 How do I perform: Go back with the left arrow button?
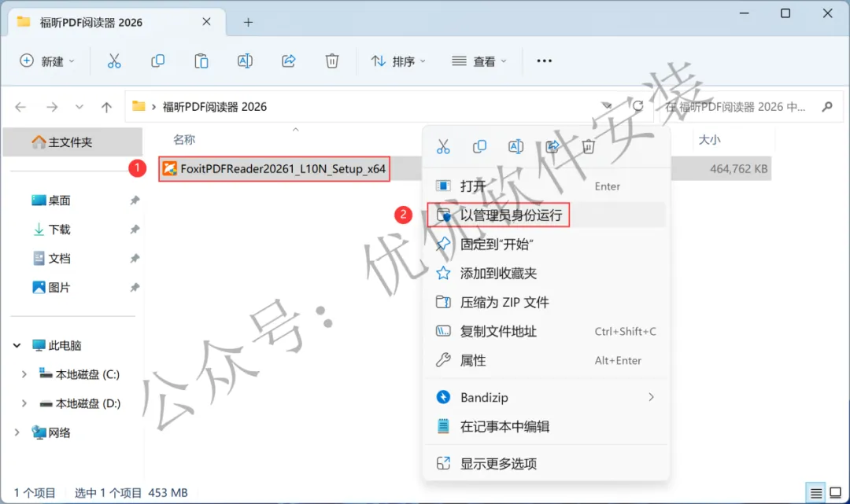(20, 107)
